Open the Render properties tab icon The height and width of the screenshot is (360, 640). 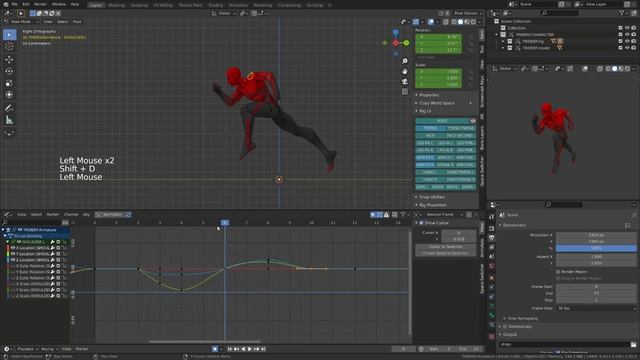[x=491, y=229]
